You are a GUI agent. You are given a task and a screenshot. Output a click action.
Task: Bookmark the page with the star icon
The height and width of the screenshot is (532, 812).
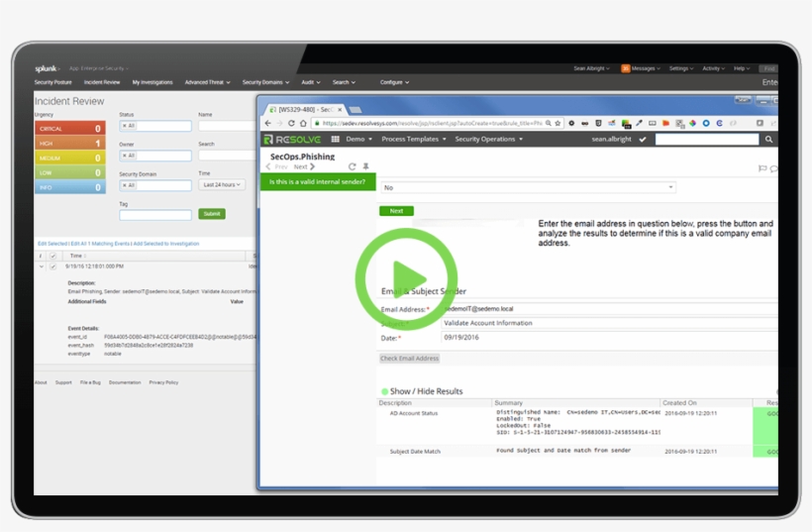point(558,123)
